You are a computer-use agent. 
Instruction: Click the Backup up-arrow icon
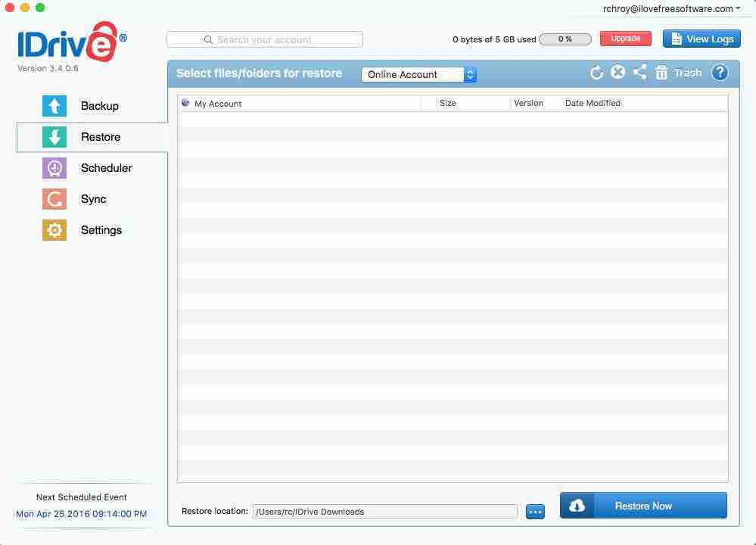[54, 106]
